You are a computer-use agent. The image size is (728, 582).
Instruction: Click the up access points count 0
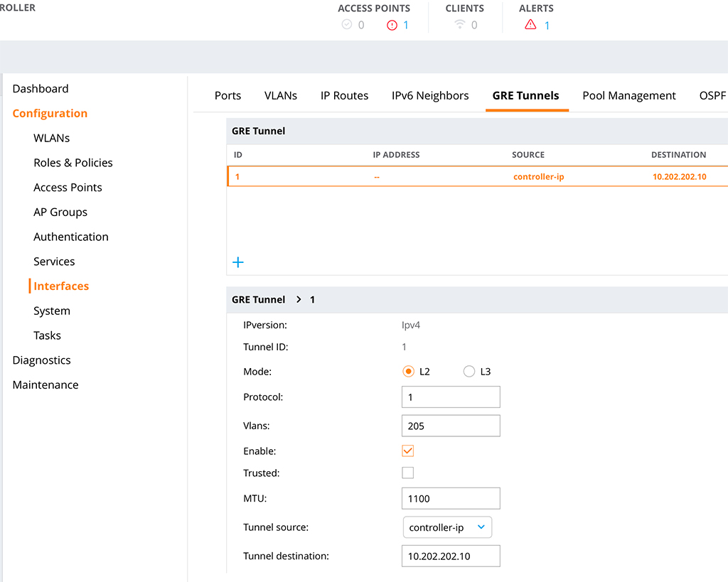tap(360, 25)
